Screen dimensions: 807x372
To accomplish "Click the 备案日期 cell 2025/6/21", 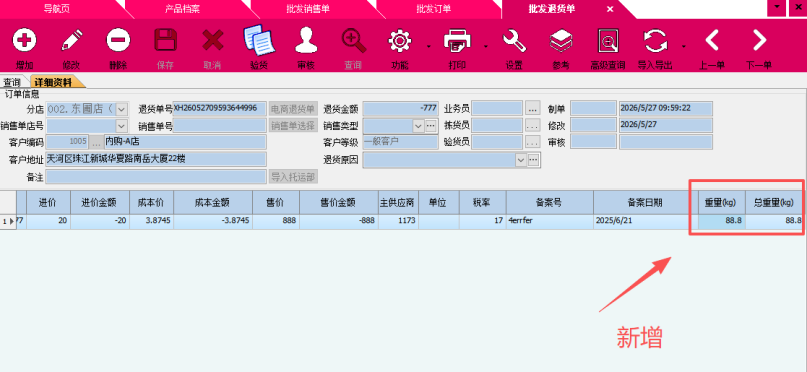I will point(645,221).
